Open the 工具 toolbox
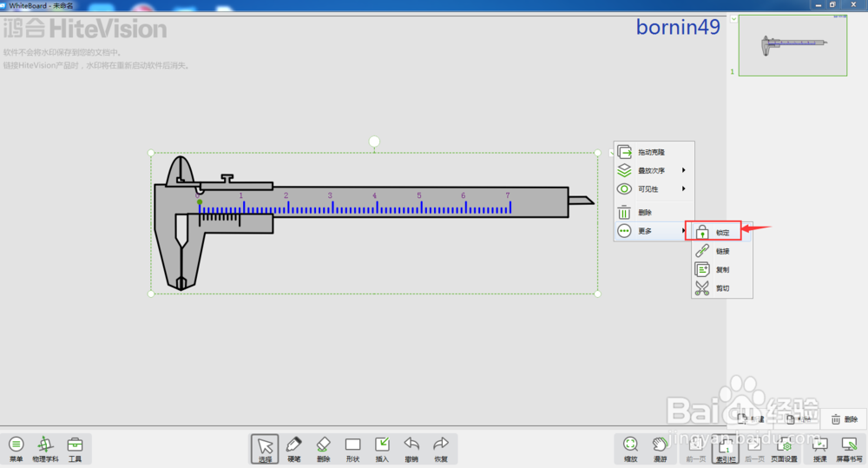Image resolution: width=868 pixels, height=468 pixels. click(75, 449)
